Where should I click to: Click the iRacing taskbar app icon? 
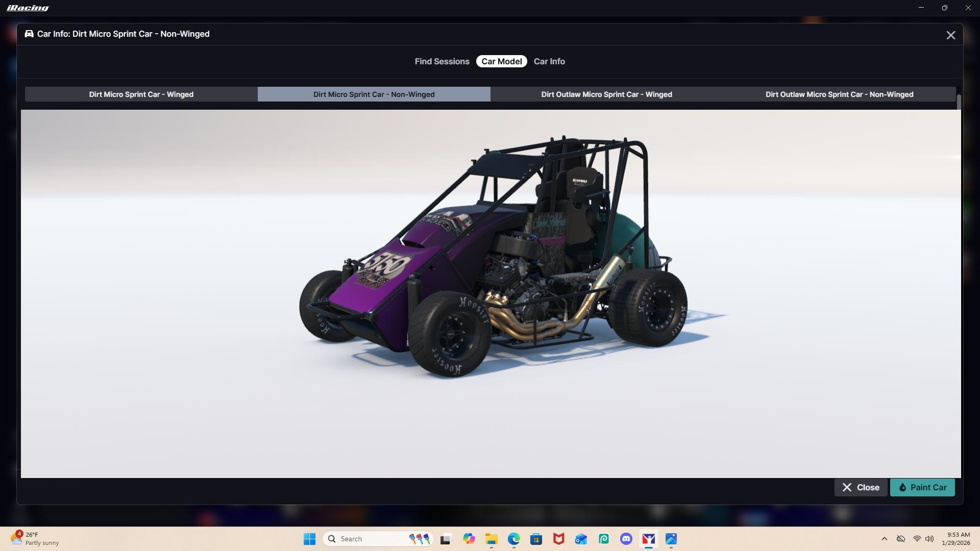point(648,539)
